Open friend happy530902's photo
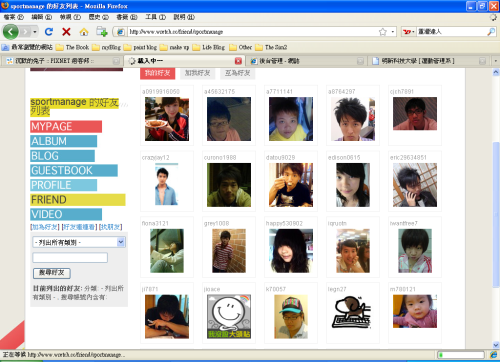The image size is (500, 362). tap(291, 251)
